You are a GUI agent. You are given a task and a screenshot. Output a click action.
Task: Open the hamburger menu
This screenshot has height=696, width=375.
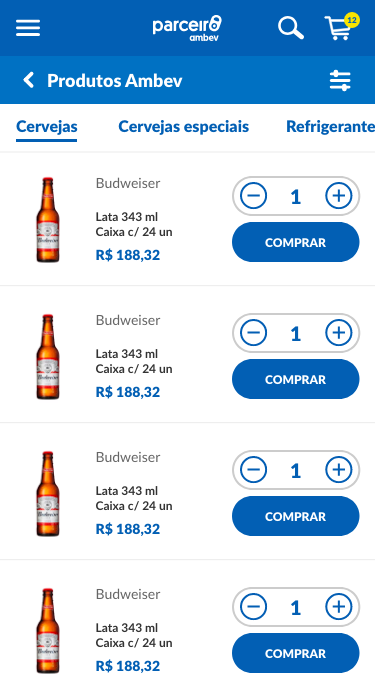28,28
